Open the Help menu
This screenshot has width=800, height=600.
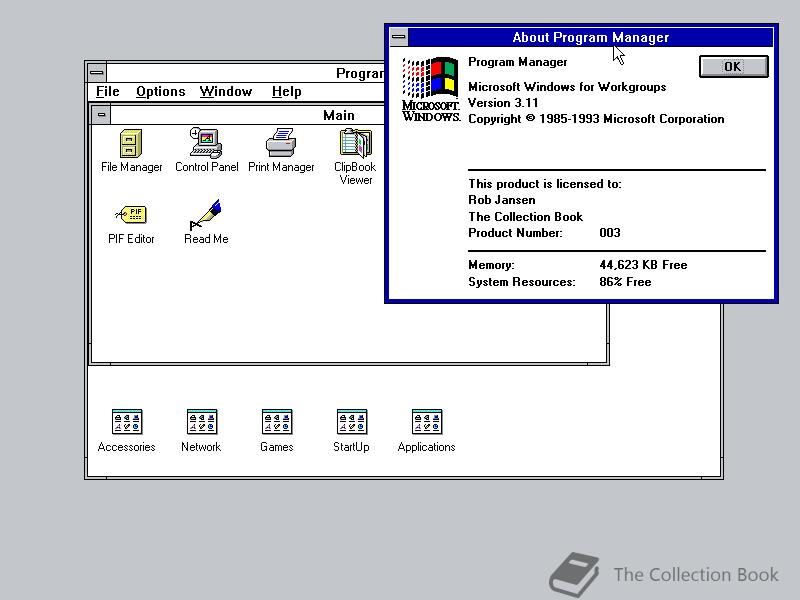coord(286,91)
